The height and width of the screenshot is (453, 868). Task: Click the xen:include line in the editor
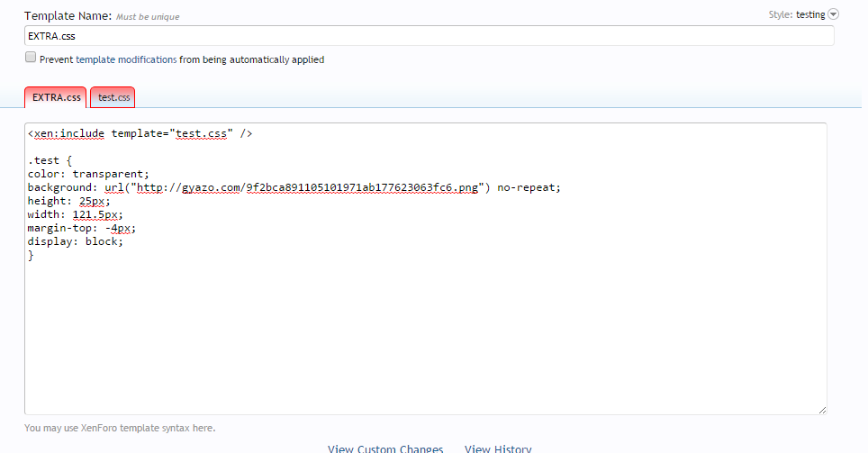[x=140, y=134]
